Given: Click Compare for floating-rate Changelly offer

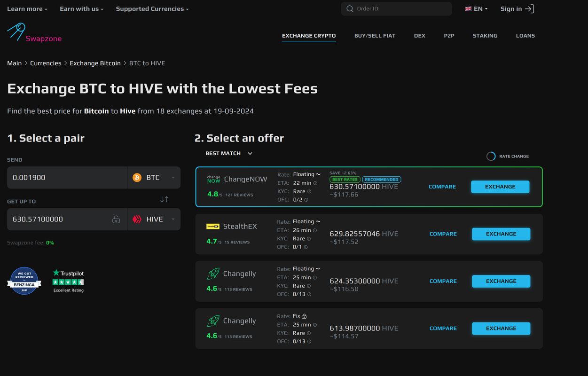Looking at the screenshot, I should pos(443,281).
